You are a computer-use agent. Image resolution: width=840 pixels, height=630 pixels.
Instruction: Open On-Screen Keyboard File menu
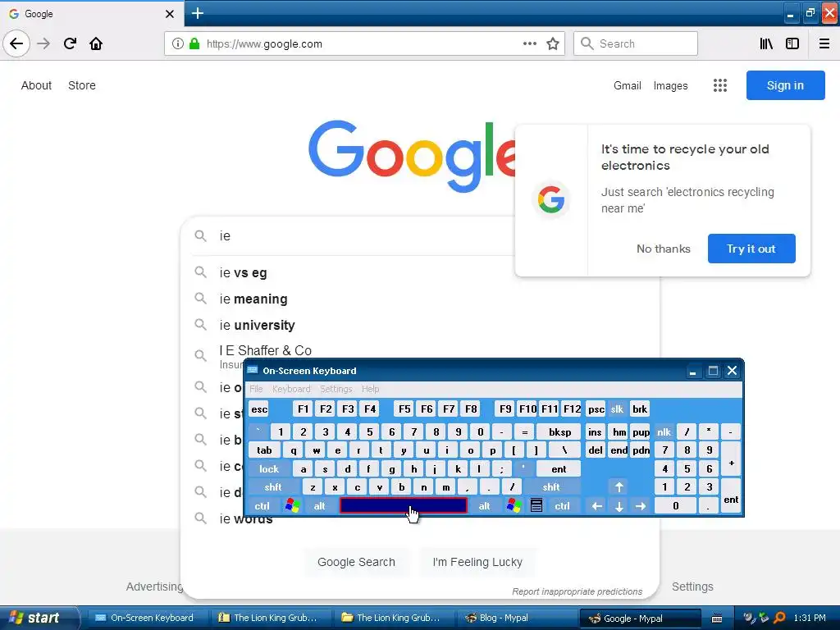[256, 389]
